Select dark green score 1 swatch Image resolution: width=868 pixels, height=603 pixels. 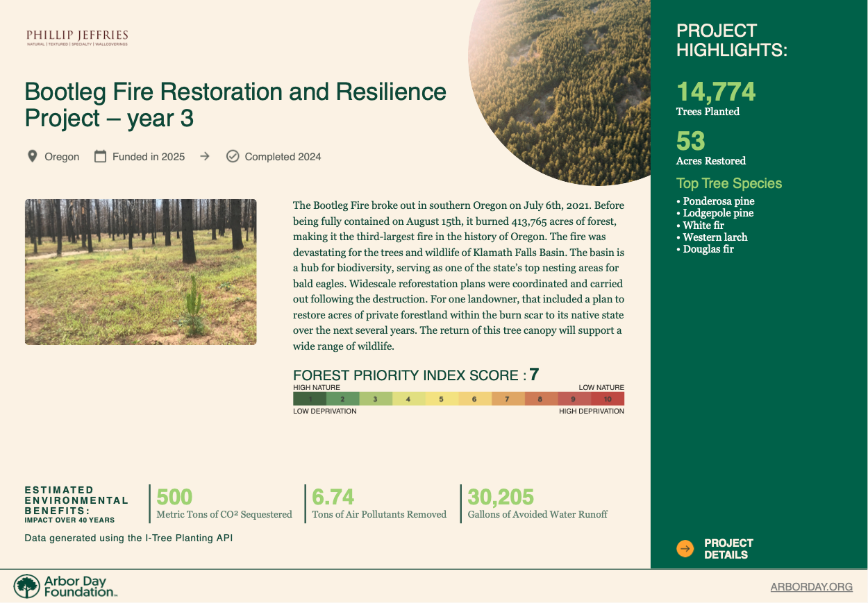tap(310, 399)
